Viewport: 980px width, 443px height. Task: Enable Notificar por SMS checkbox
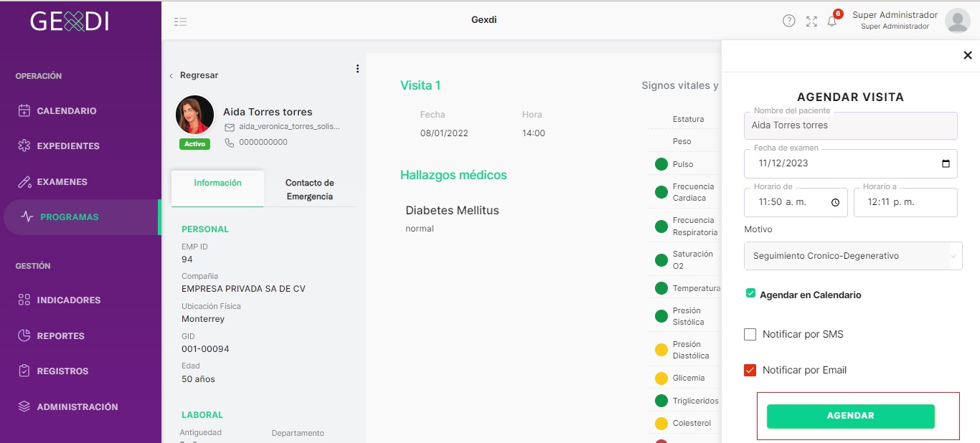pyautogui.click(x=750, y=334)
